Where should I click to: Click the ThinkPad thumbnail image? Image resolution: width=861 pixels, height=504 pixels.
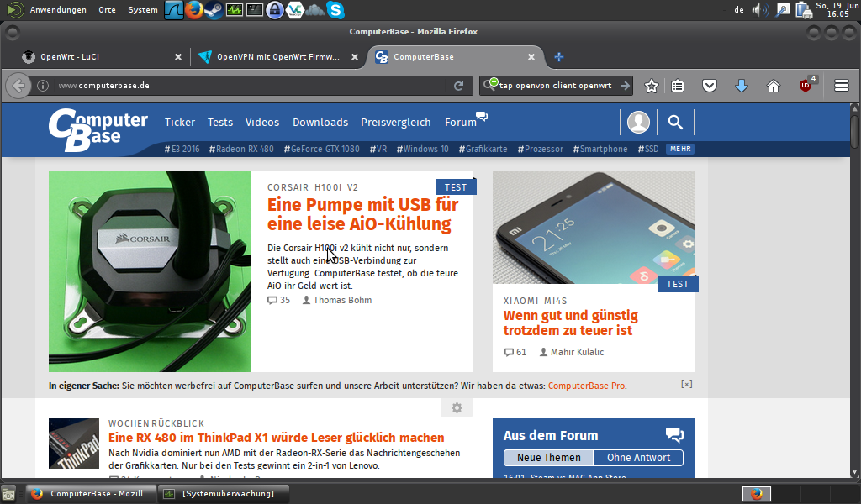pyautogui.click(x=74, y=444)
